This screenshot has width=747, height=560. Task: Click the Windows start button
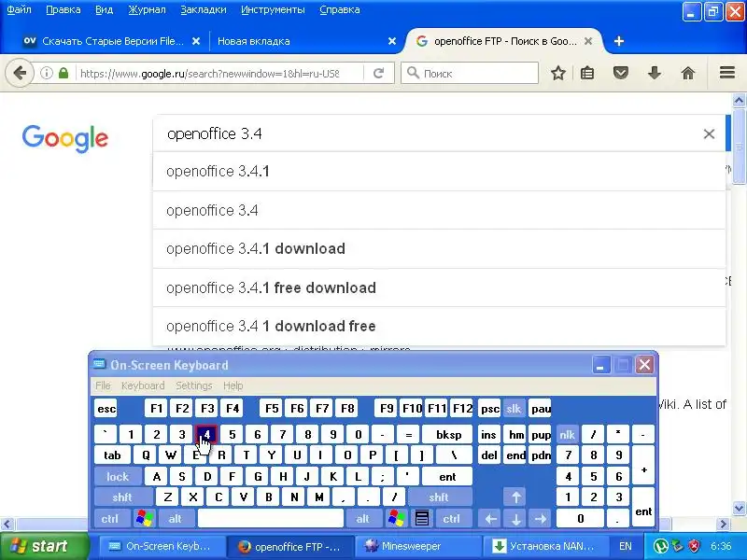coord(44,546)
